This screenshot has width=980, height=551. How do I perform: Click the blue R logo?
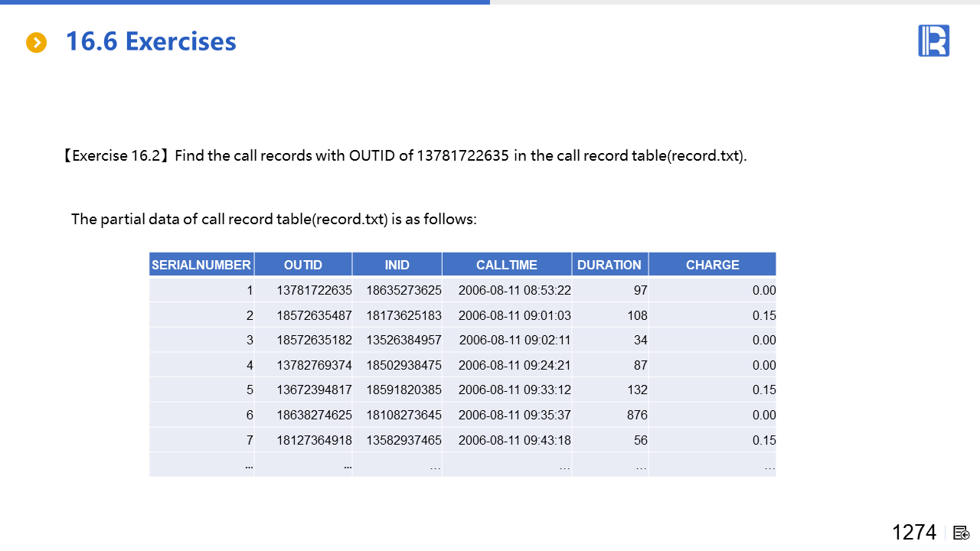pos(933,41)
